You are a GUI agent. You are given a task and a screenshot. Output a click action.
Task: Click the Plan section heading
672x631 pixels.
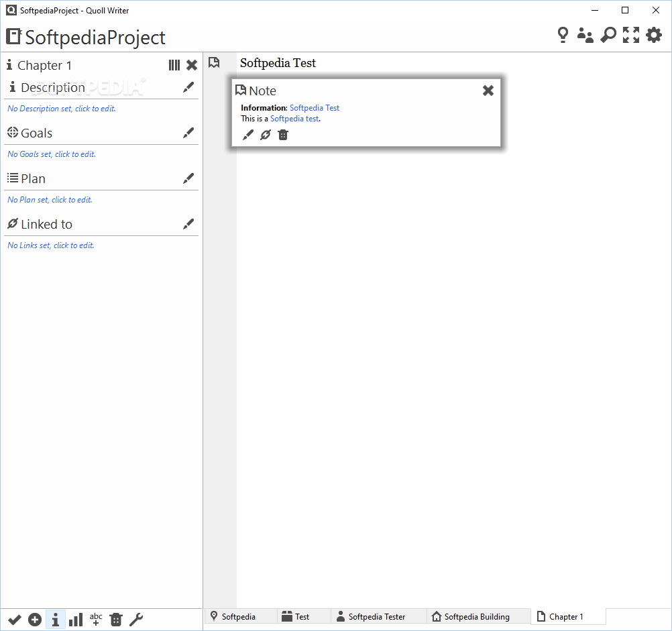point(33,178)
